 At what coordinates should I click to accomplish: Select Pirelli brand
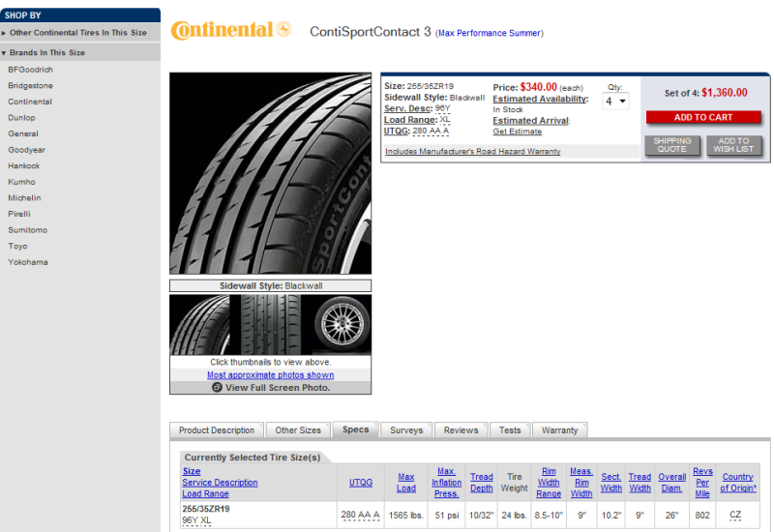(18, 214)
